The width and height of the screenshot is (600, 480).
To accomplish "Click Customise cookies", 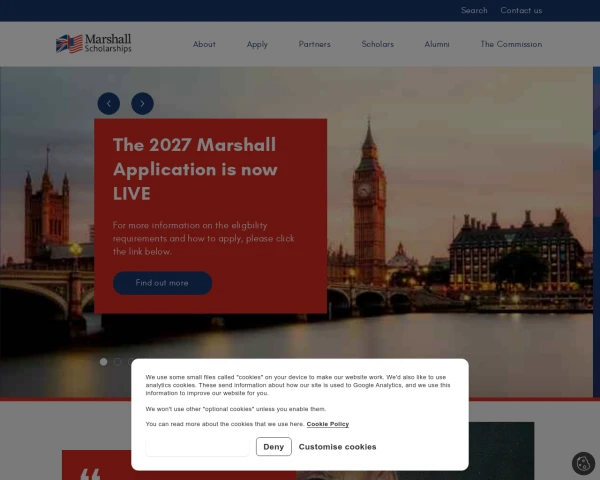I will tap(338, 447).
